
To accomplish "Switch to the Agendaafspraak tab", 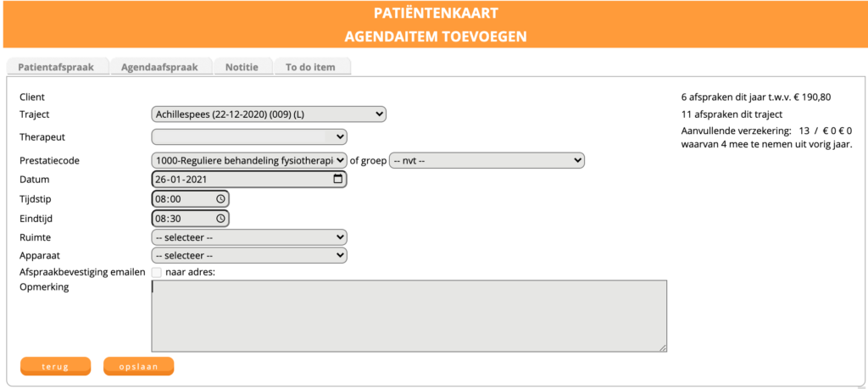I will pyautogui.click(x=159, y=67).
